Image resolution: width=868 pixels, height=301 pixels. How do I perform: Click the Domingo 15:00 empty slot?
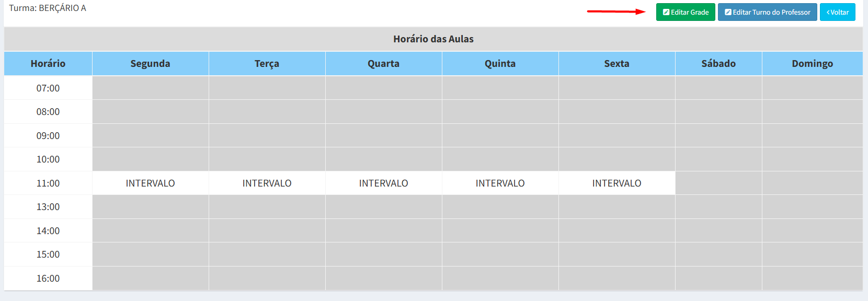click(812, 254)
